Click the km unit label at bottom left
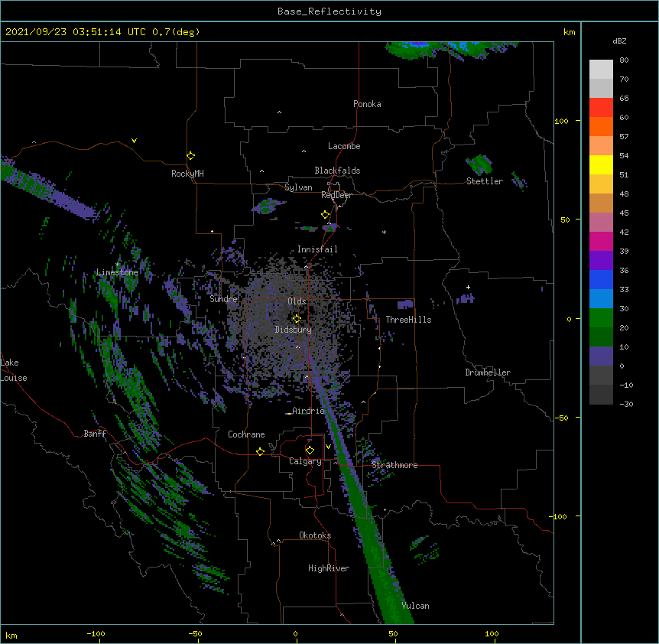The image size is (659, 644). coord(11,635)
